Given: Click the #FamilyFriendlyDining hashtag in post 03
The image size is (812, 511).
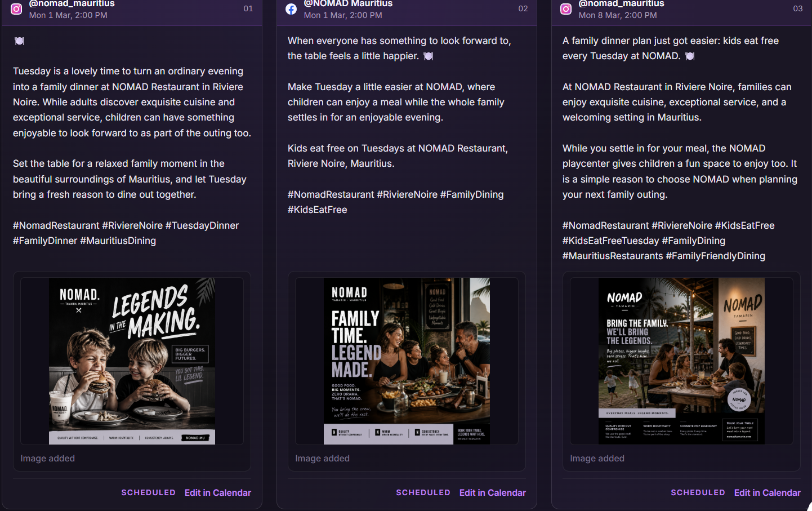Looking at the screenshot, I should [x=716, y=256].
